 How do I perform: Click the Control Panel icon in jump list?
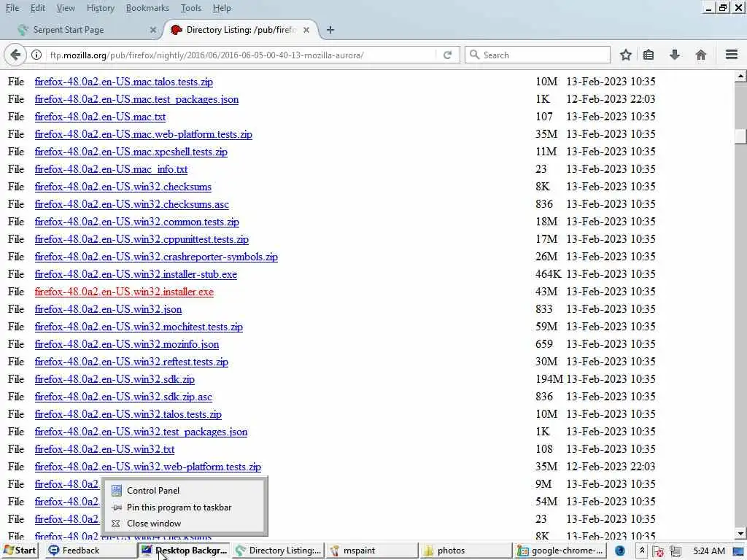click(116, 491)
